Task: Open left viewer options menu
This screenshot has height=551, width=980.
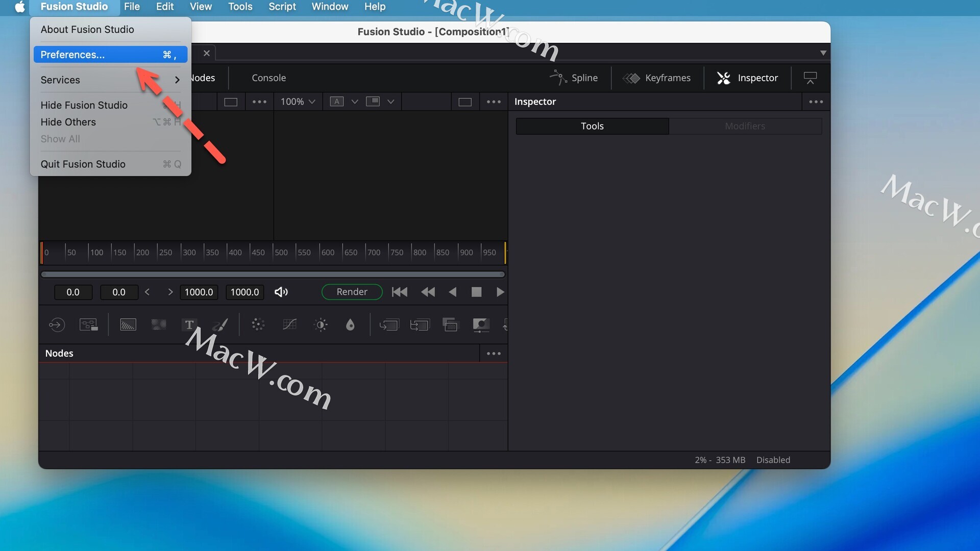Action: 259,102
